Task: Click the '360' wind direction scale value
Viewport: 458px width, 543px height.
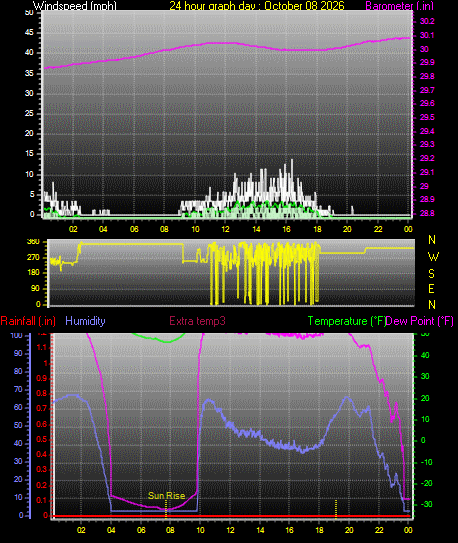Action: click(33, 242)
